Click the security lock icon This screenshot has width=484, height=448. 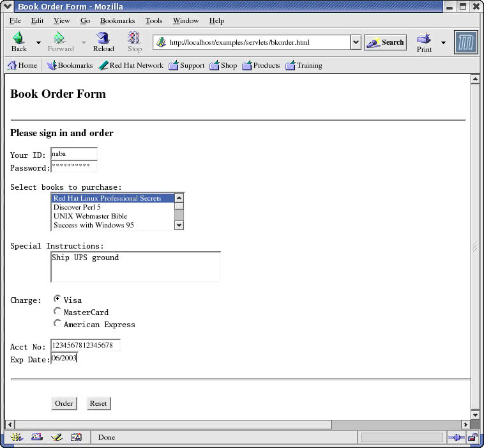tap(473, 437)
